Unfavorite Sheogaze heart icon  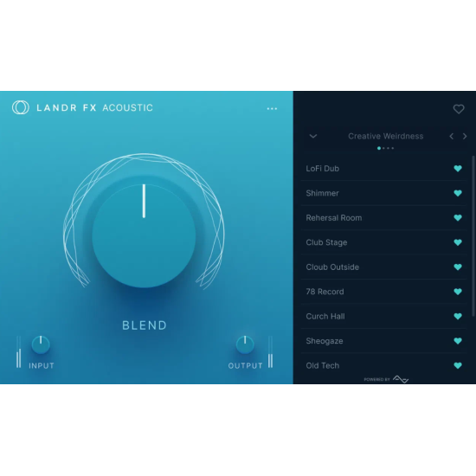pyautogui.click(x=458, y=341)
